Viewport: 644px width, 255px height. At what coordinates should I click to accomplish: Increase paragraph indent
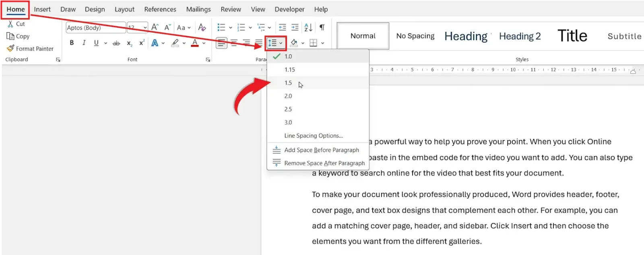(295, 27)
